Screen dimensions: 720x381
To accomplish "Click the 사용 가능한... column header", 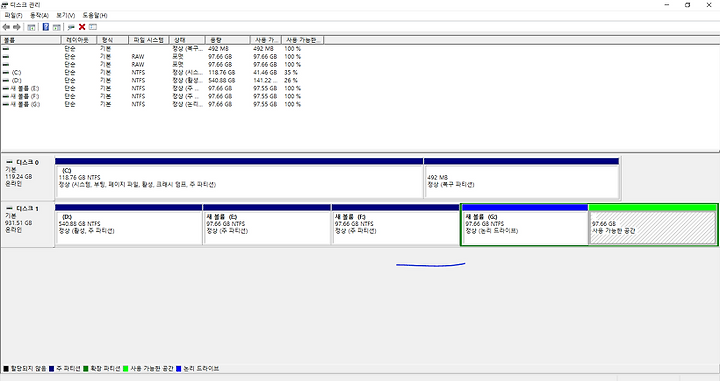I will coord(303,40).
